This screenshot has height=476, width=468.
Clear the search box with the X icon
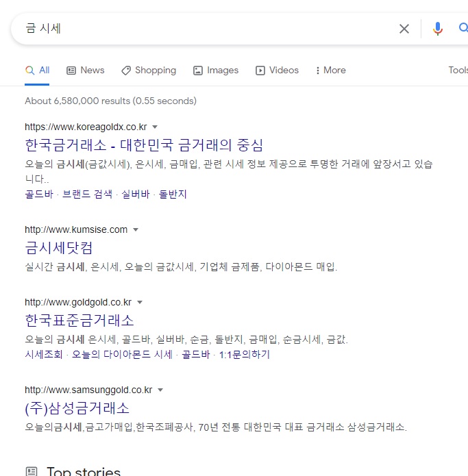[404, 29]
